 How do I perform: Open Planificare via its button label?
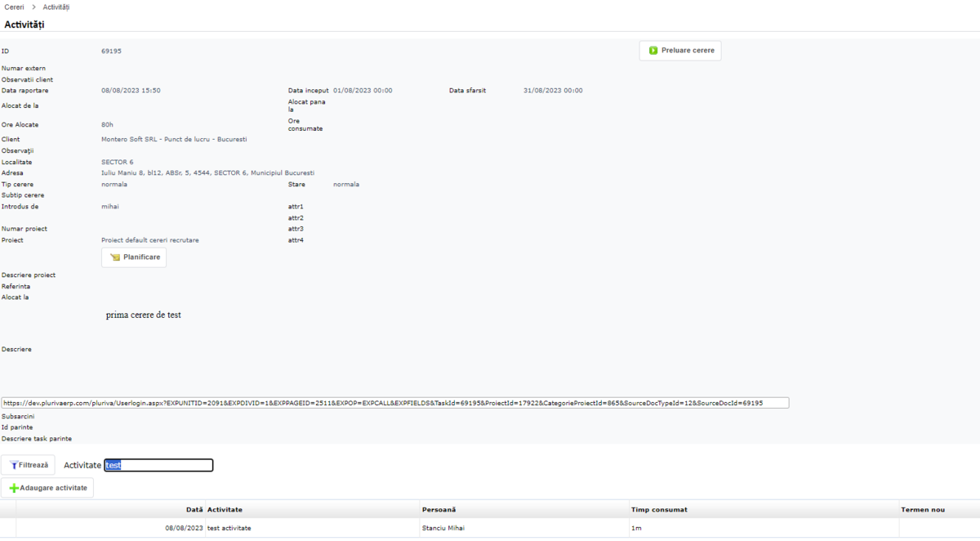(x=141, y=257)
